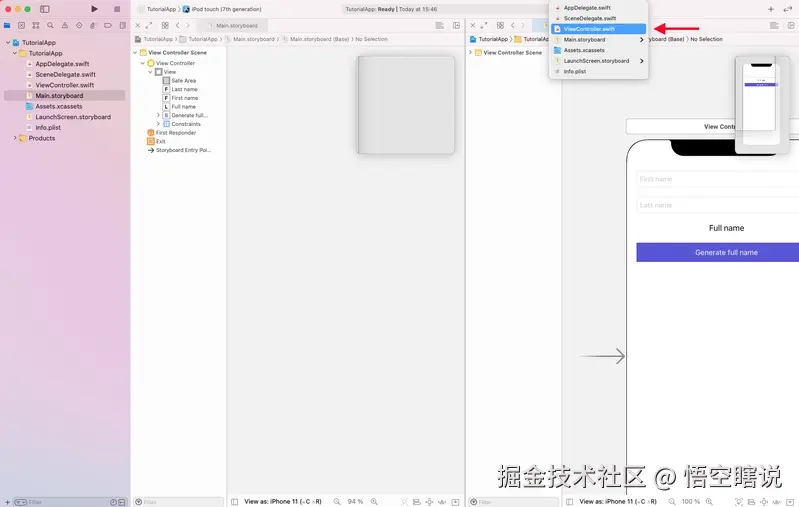Select LaunchScreen.storyboard in navigator
This screenshot has width=799, height=507.
(x=73, y=117)
